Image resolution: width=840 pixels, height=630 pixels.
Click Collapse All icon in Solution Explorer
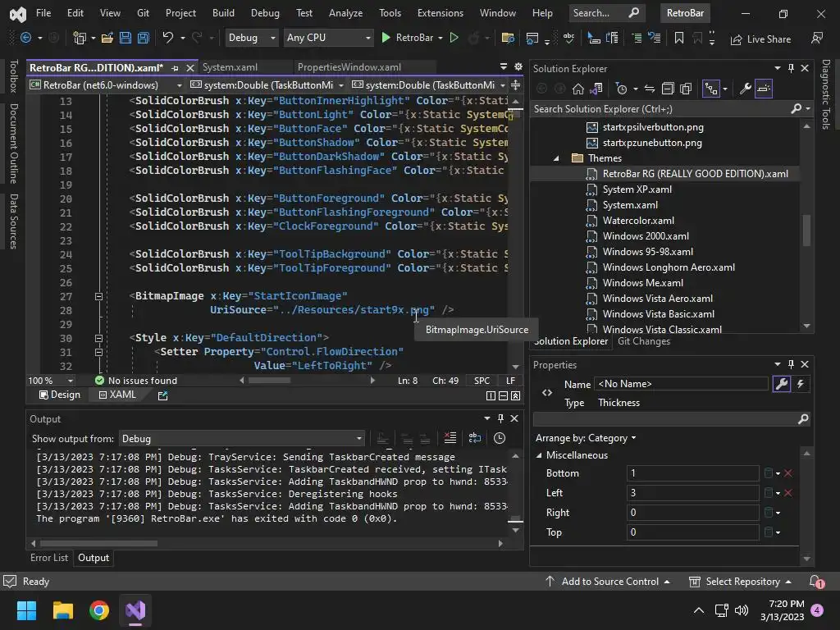668,89
